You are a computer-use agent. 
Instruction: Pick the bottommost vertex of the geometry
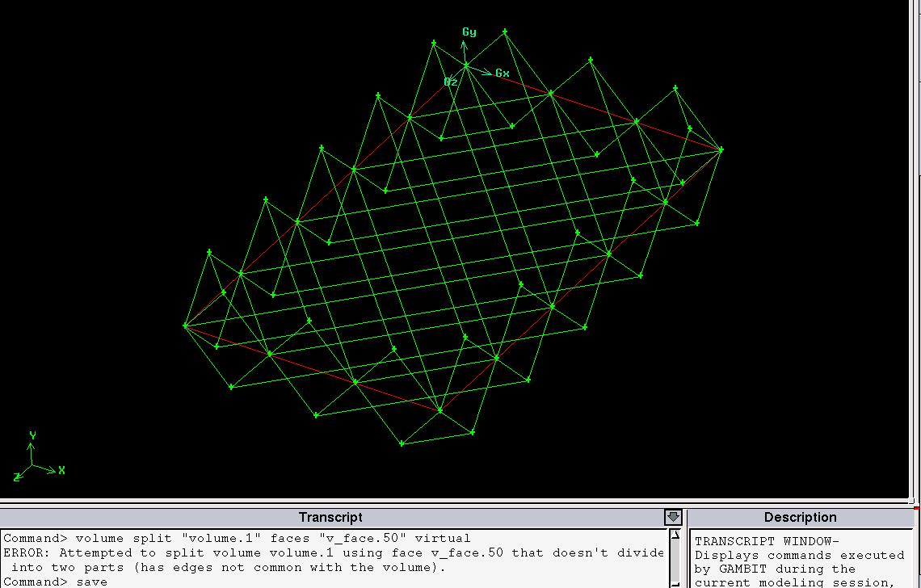(x=402, y=443)
